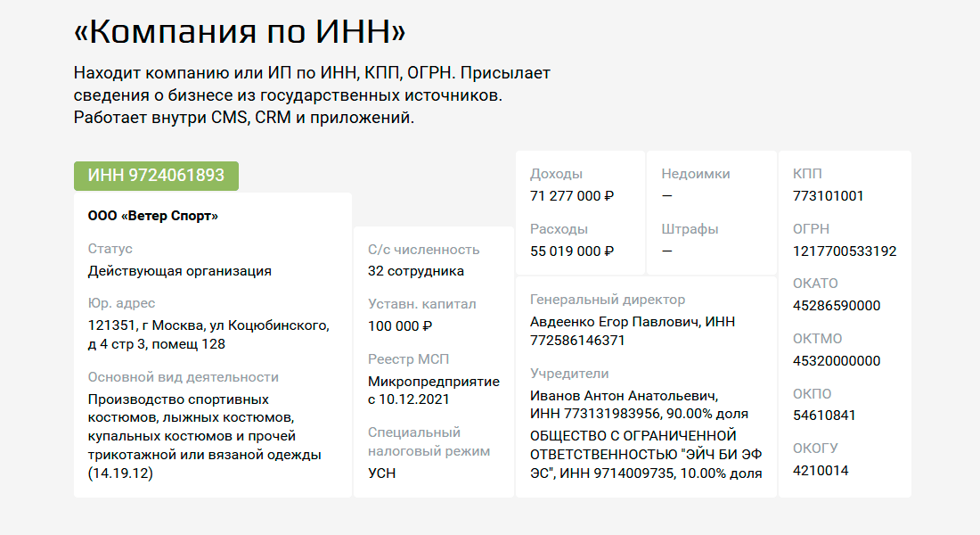Screen dimensions: 980x535
Task: Select the ОГРН value 1217700533192
Action: click(845, 251)
